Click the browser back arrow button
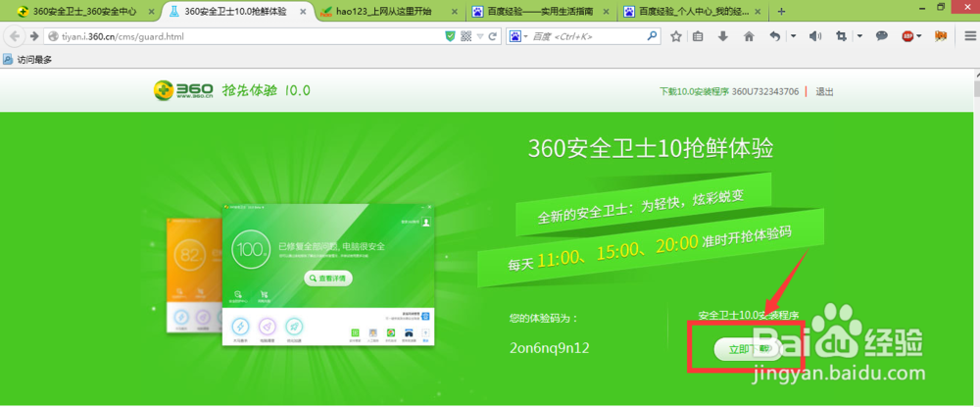 [x=15, y=36]
